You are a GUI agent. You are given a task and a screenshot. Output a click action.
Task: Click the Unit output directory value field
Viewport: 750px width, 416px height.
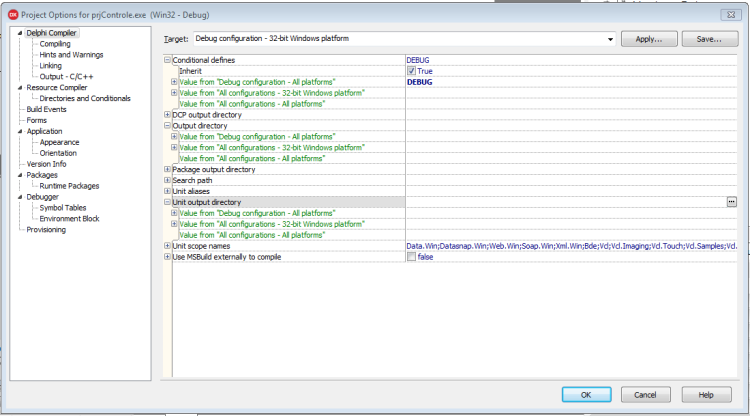[566, 202]
